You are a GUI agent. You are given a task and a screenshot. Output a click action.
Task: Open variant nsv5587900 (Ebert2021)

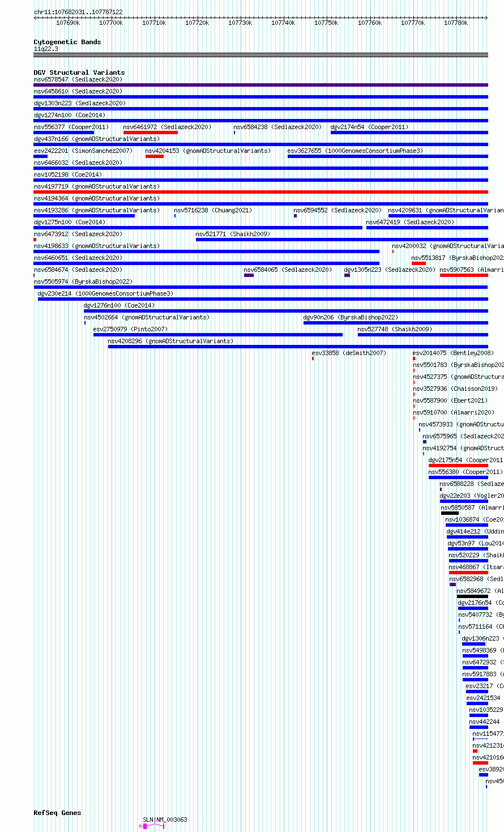[451, 400]
